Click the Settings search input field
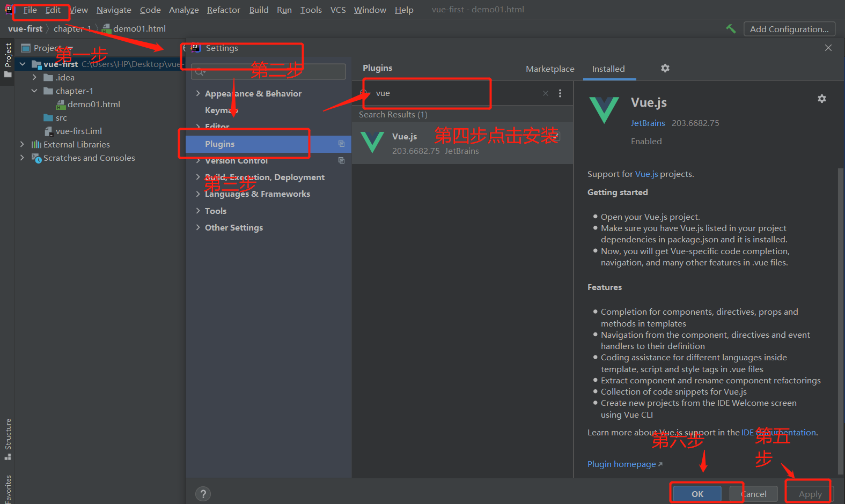Screen dimensions: 845x504 268,72
